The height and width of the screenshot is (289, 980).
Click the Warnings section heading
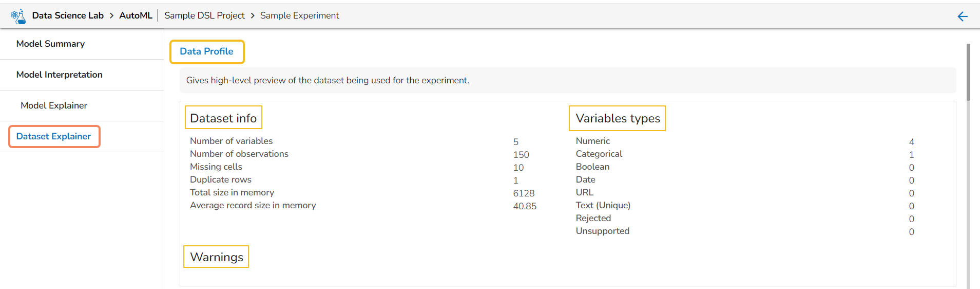click(217, 257)
